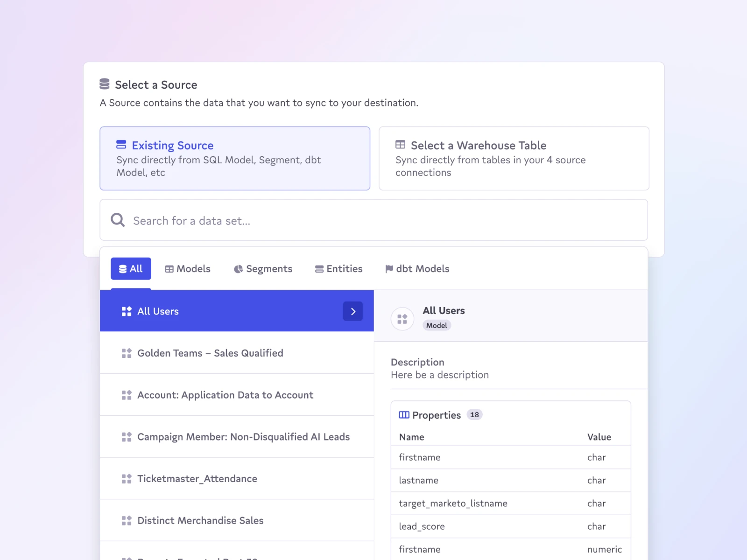Click the database icon beside Select a Source
Image resolution: width=747 pixels, height=560 pixels.
tap(105, 84)
